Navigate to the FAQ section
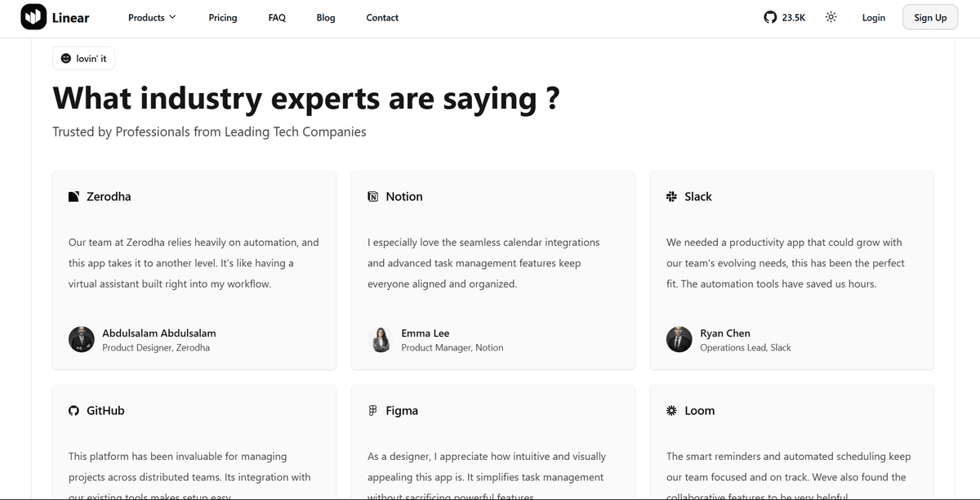Image resolution: width=980 pixels, height=500 pixels. pyautogui.click(x=277, y=17)
